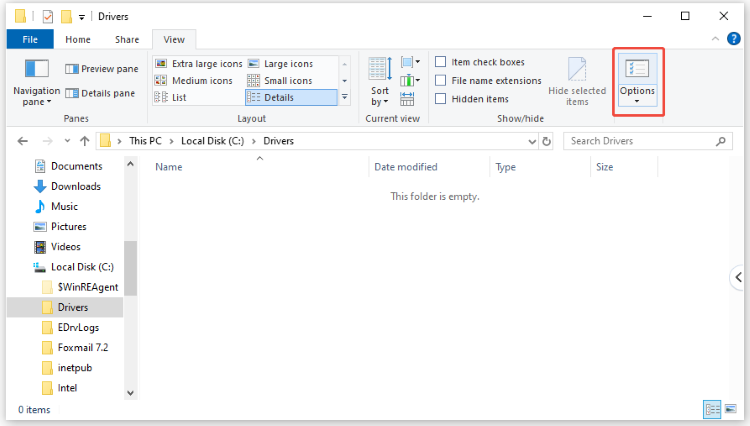Image resolution: width=750 pixels, height=426 pixels.
Task: Expand the Local Disk (C:) breadcrumb chevron
Action: pos(254,141)
